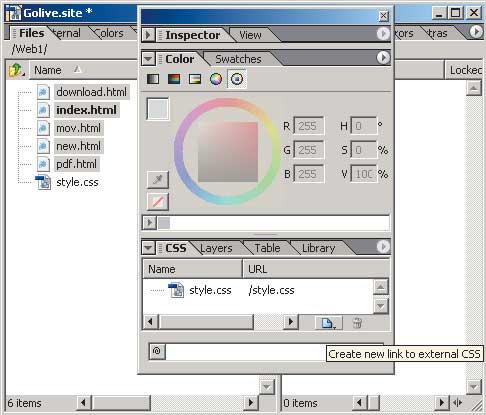Click the color preview swatch box
486x415 pixels.
158,109
